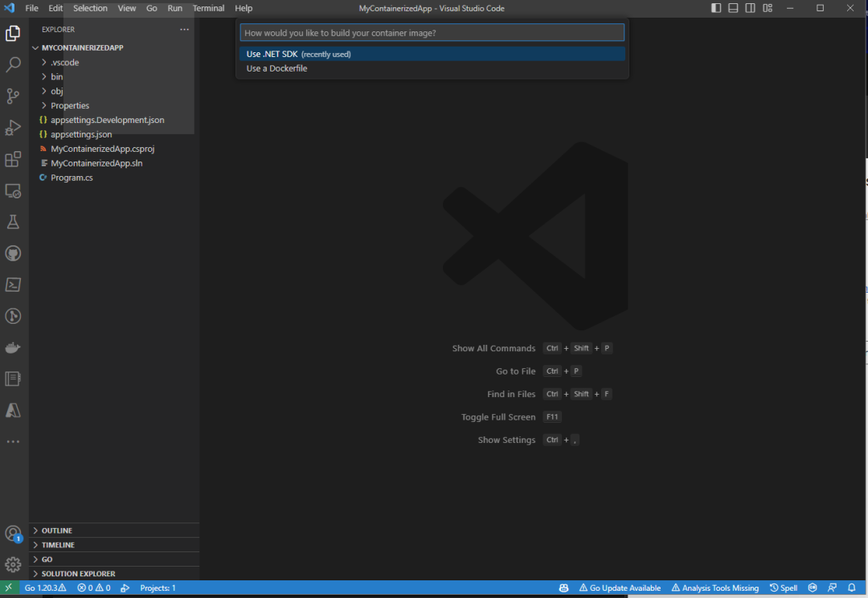Viewport: 868px width, 598px height.
Task: Click the Copilot icon in status bar
Action: [563, 588]
